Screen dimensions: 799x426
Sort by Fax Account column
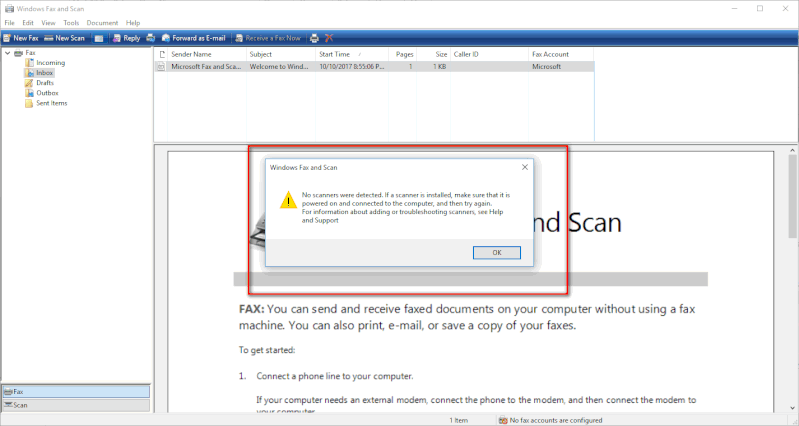pos(561,54)
